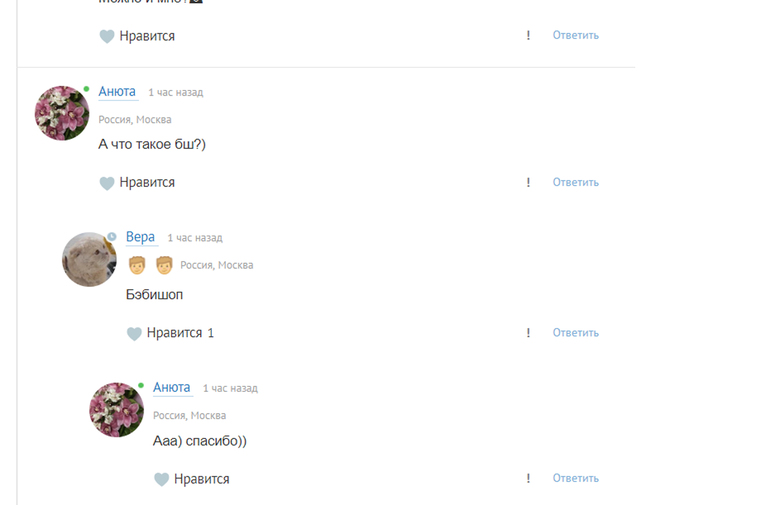Click Анюта's flower avatar on the last reply
This screenshot has width=770, height=505.
116,410
